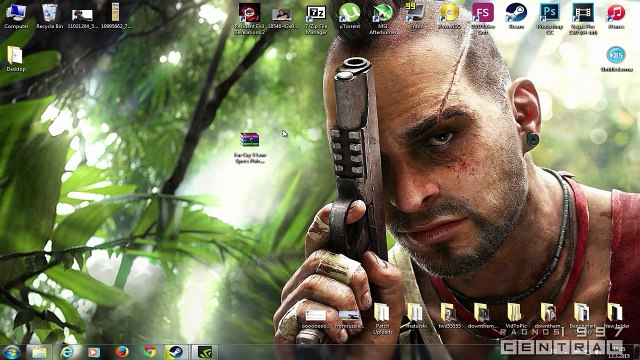This screenshot has height=360, width=640.
Task: Launch Google Chrome from the taskbar
Action: pyautogui.click(x=149, y=352)
